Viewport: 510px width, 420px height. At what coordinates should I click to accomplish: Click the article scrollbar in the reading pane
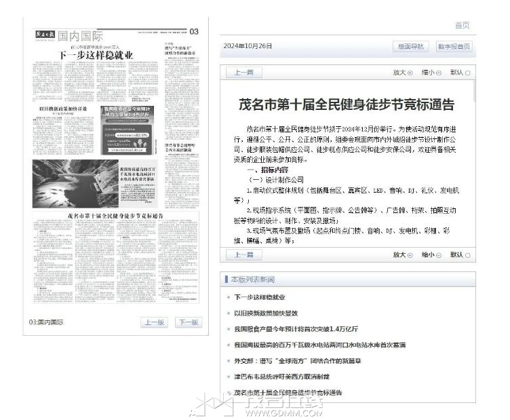pos(474,91)
